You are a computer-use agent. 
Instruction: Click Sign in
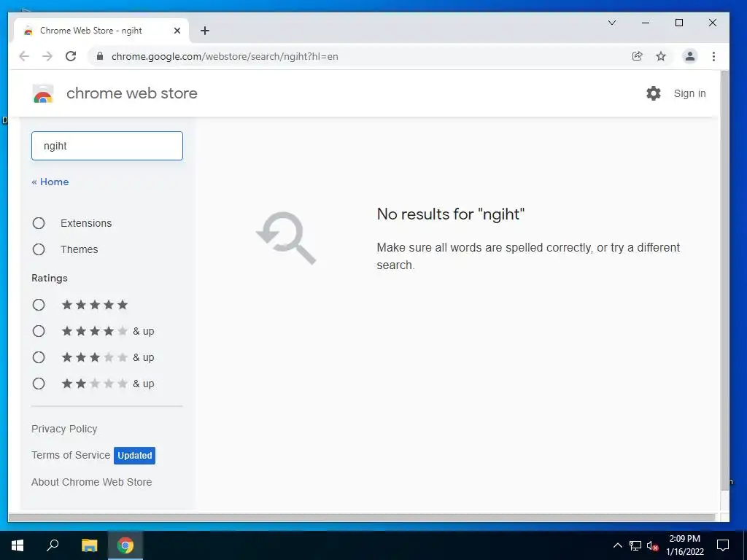click(689, 93)
